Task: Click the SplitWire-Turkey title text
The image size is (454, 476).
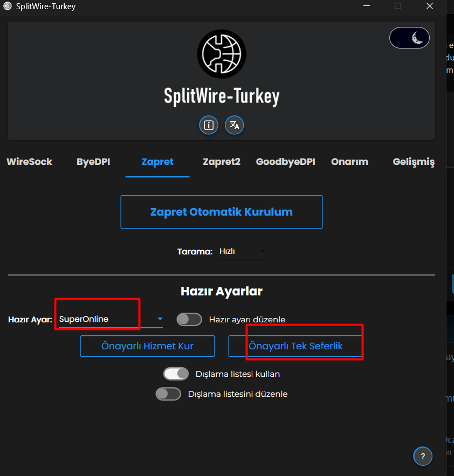Action: point(222,96)
